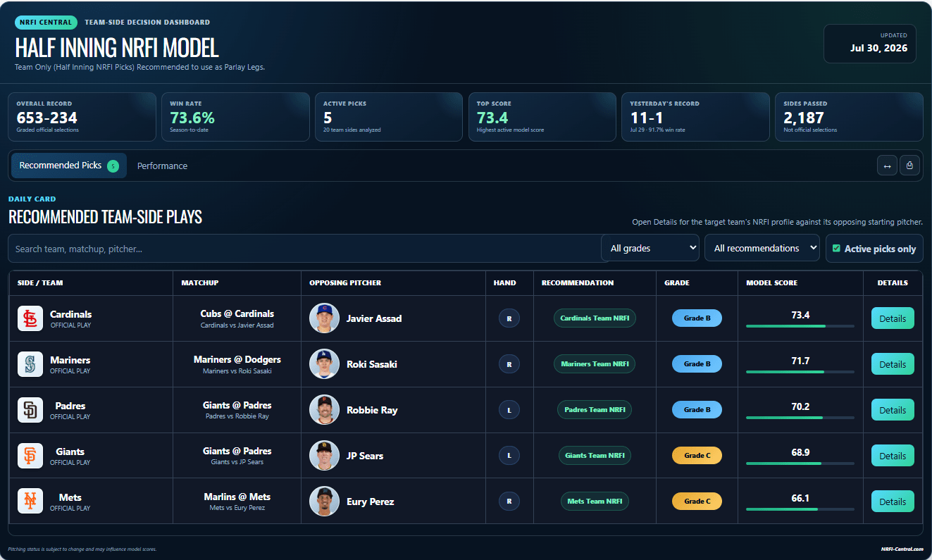Click the Giants team logo
932x560 pixels.
click(30, 456)
